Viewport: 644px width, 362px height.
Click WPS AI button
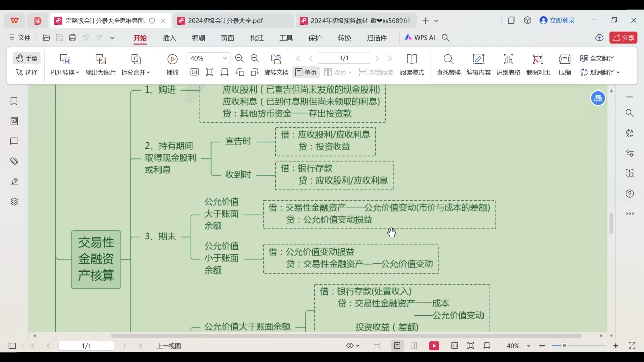(420, 38)
